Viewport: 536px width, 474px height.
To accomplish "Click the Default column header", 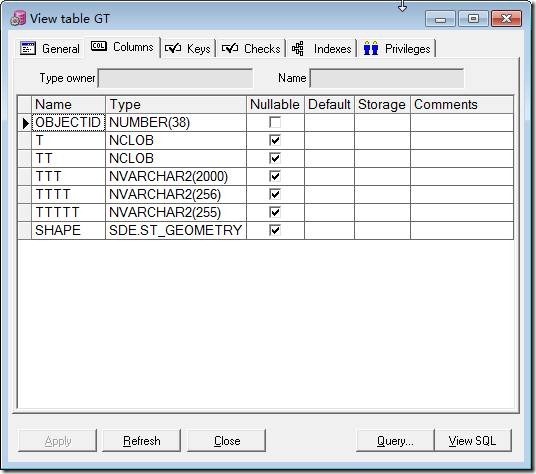I will (x=330, y=105).
